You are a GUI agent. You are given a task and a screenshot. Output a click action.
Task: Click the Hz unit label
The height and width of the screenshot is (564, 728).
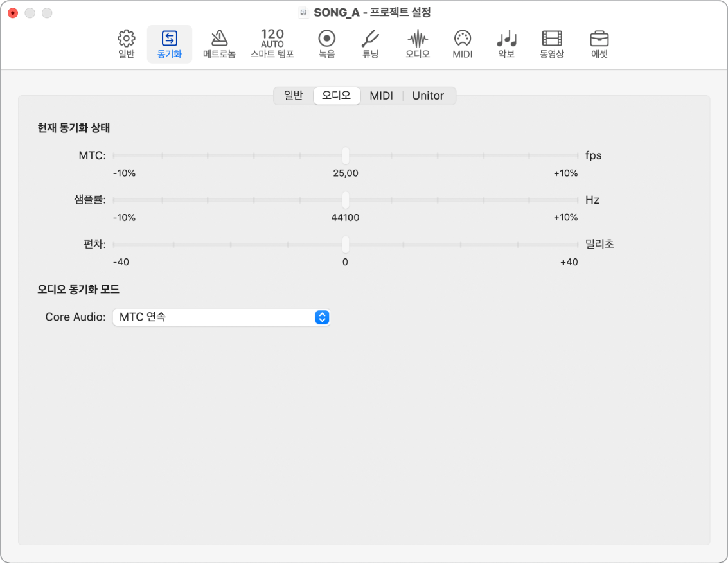(592, 200)
